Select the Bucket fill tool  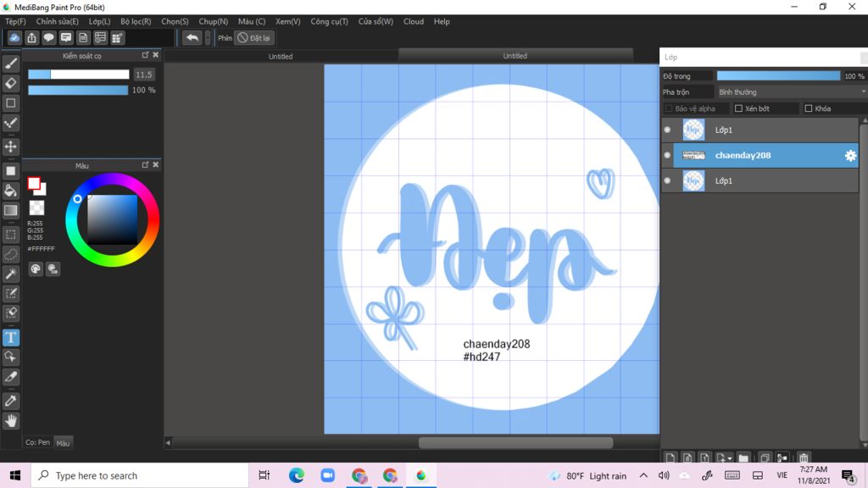[10, 191]
